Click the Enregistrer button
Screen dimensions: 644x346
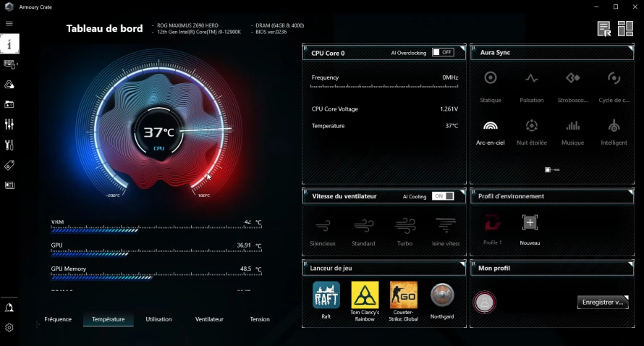[603, 302]
